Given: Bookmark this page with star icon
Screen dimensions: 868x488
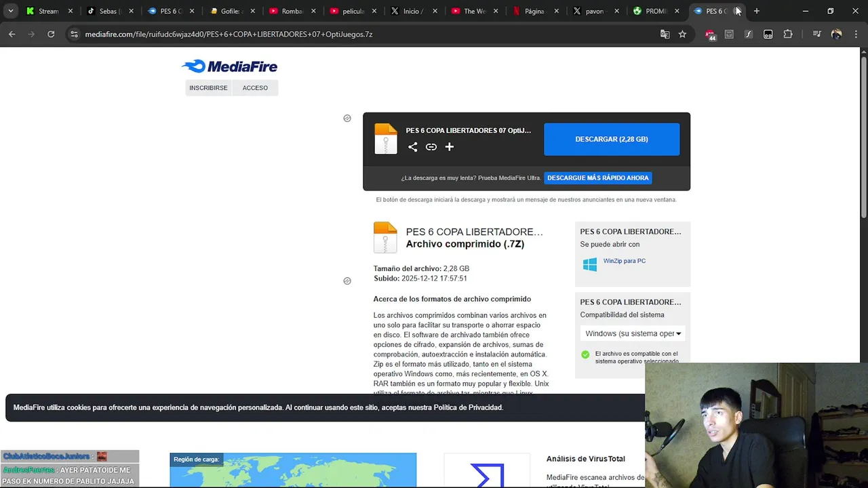Looking at the screenshot, I should [682, 34].
